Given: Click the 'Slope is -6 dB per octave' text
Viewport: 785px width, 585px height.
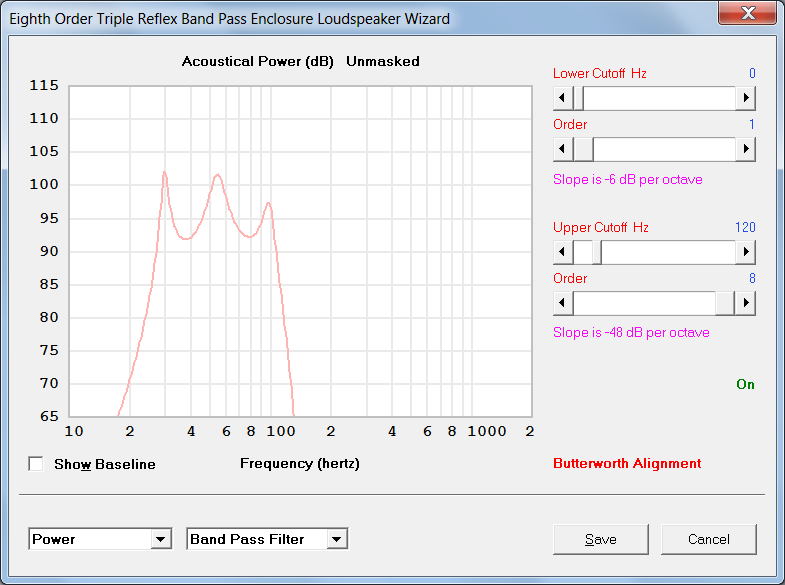Looking at the screenshot, I should (x=628, y=180).
